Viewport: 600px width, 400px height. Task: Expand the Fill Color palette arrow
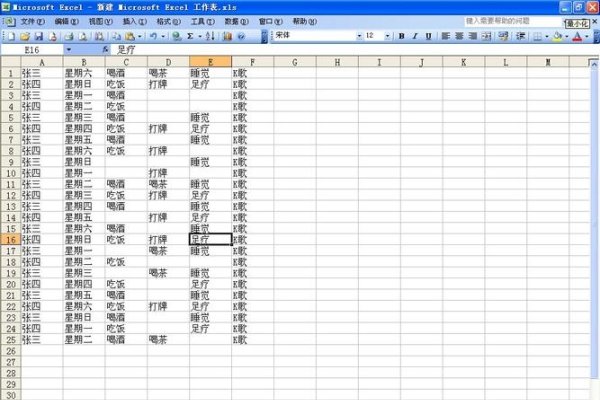[567, 36]
